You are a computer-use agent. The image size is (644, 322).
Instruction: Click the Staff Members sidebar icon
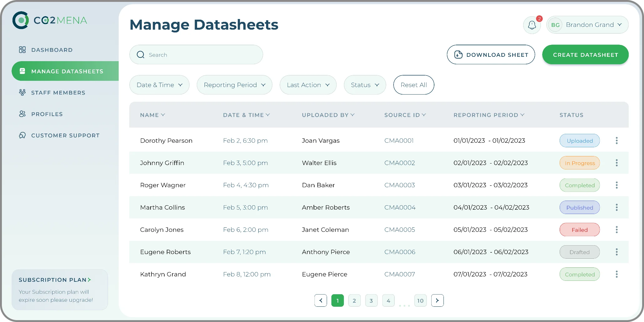22,92
